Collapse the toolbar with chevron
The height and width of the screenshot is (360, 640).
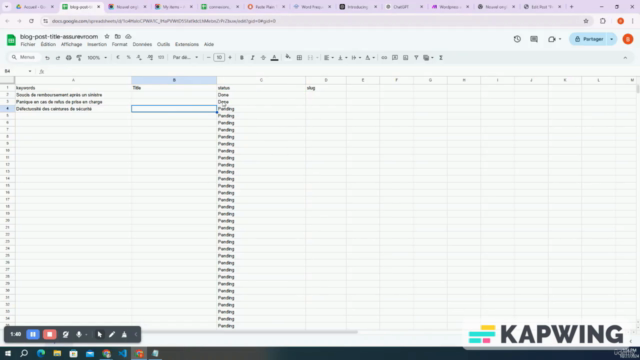pyautogui.click(x=625, y=58)
